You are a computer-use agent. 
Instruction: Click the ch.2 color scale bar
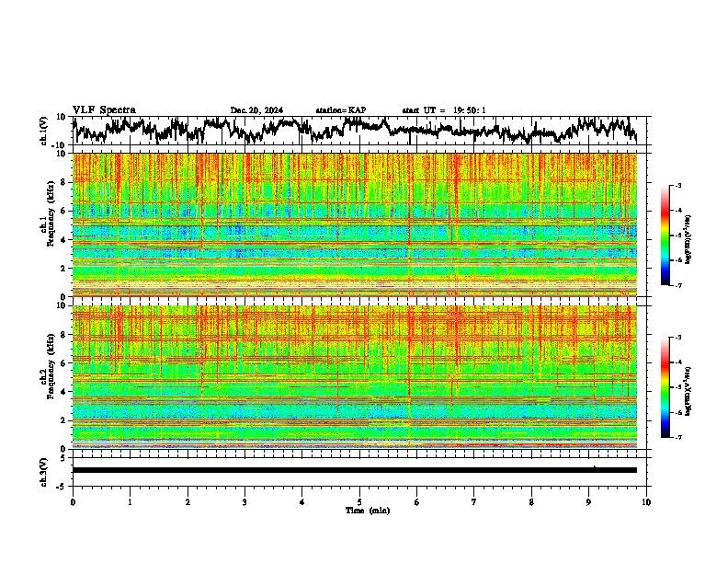(x=665, y=387)
